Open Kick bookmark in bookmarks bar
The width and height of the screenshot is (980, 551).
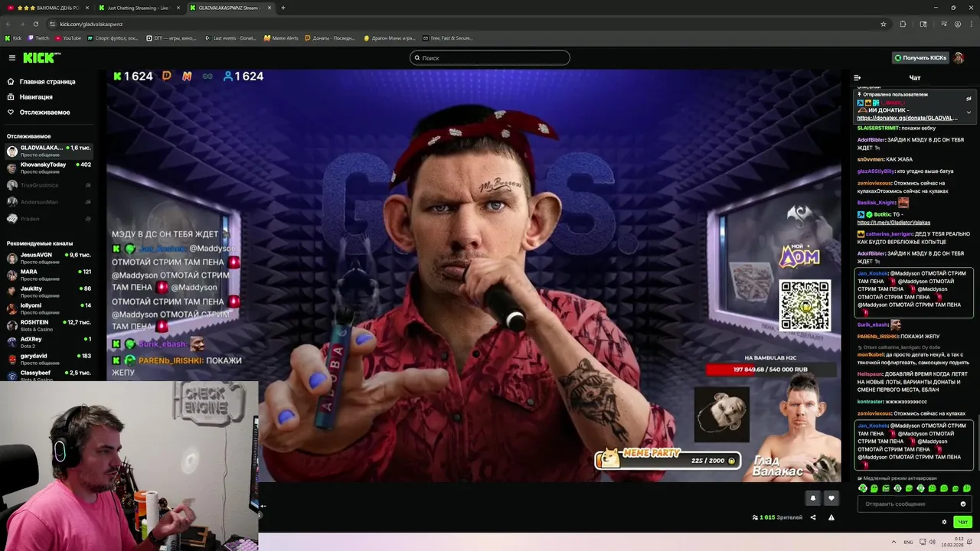point(13,37)
